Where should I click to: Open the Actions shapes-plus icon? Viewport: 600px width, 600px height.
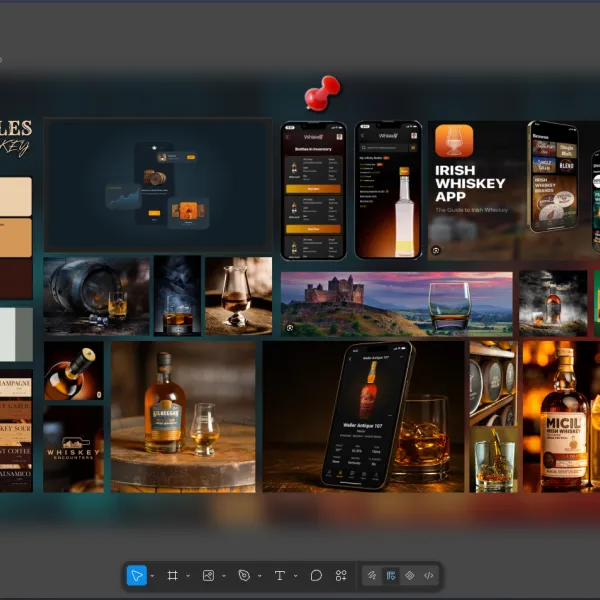coord(341,575)
